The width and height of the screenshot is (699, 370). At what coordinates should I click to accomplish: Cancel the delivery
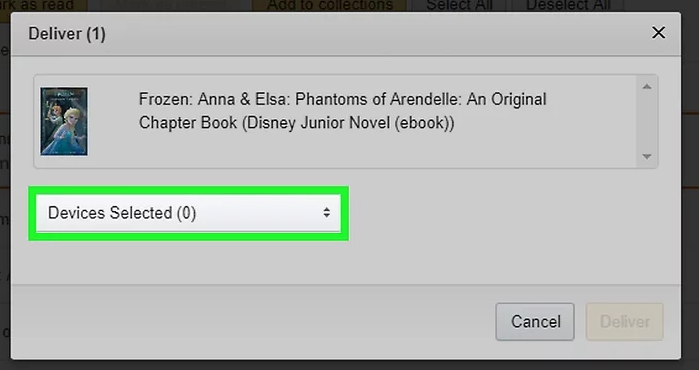coord(535,322)
